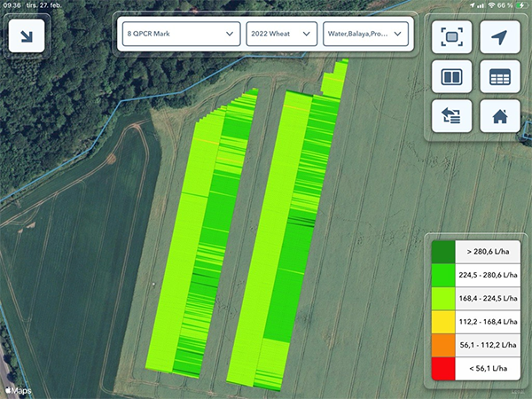Image resolution: width=532 pixels, height=399 pixels.
Task: Select the lime 168,4 - 224,5 L/ha swatch
Action: tap(443, 299)
